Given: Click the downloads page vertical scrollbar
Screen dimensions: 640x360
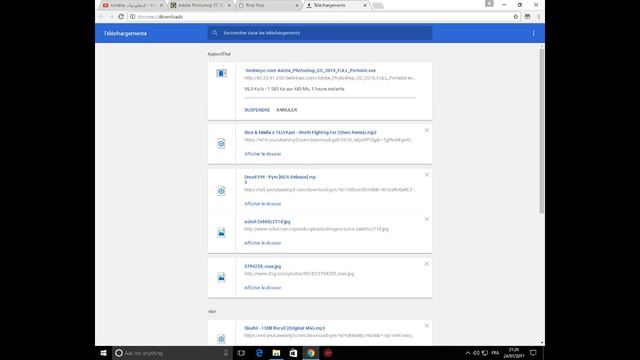Looking at the screenshot, I should [x=542, y=131].
